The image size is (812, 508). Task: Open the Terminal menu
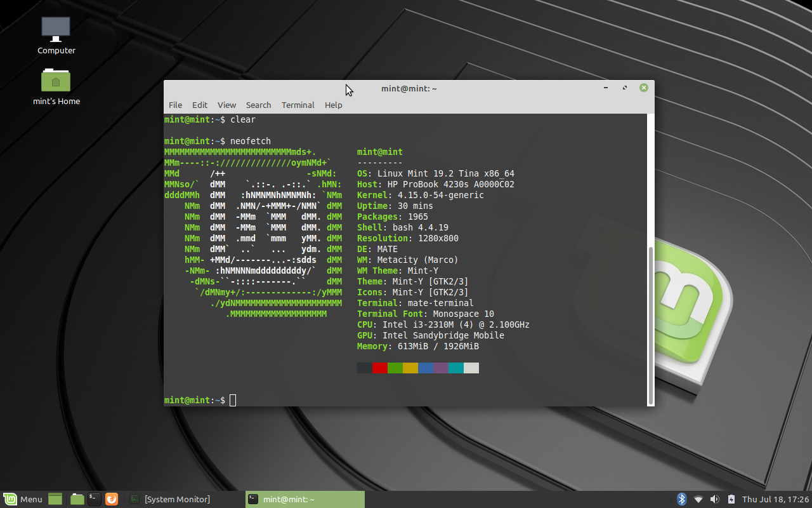(298, 105)
